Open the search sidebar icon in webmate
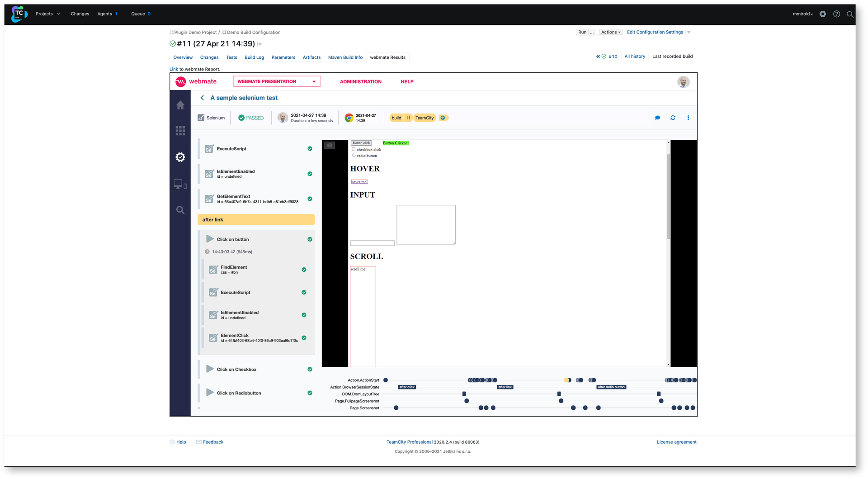Screen dimensions: 868x479 point(180,210)
